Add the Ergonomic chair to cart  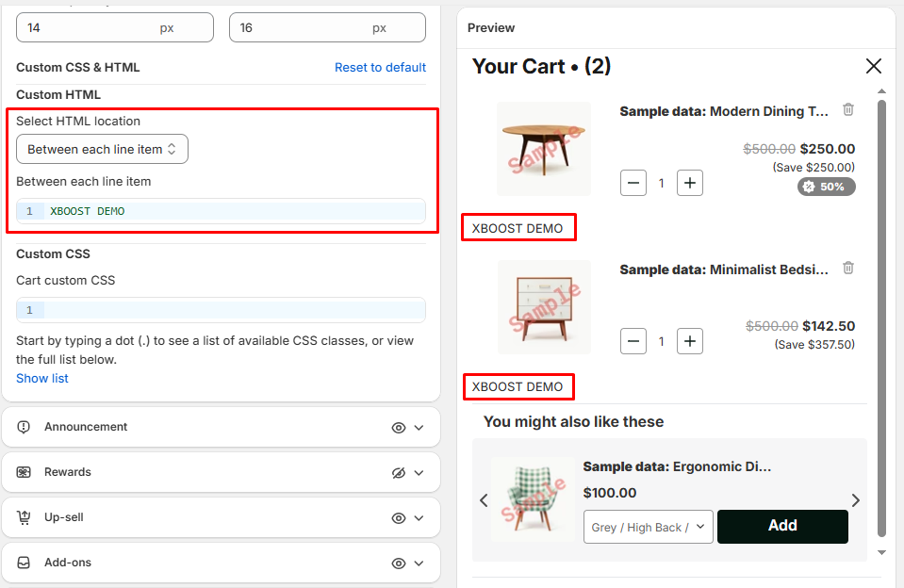pyautogui.click(x=782, y=527)
